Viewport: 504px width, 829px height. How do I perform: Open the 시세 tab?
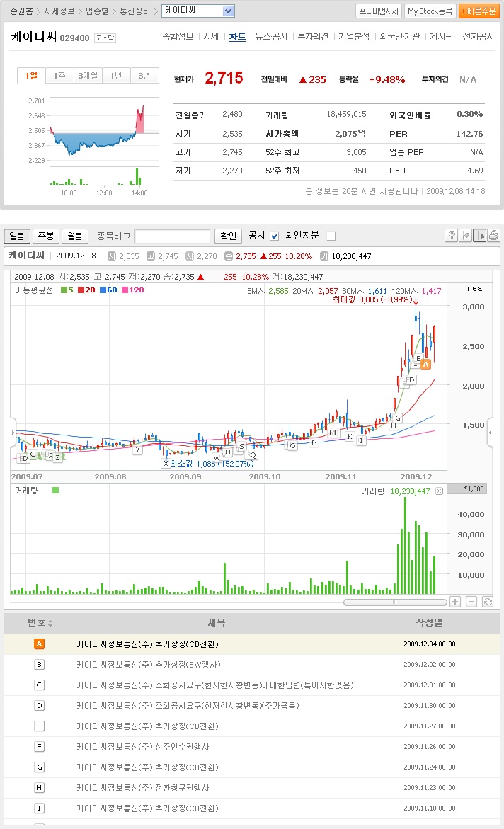click(x=211, y=37)
